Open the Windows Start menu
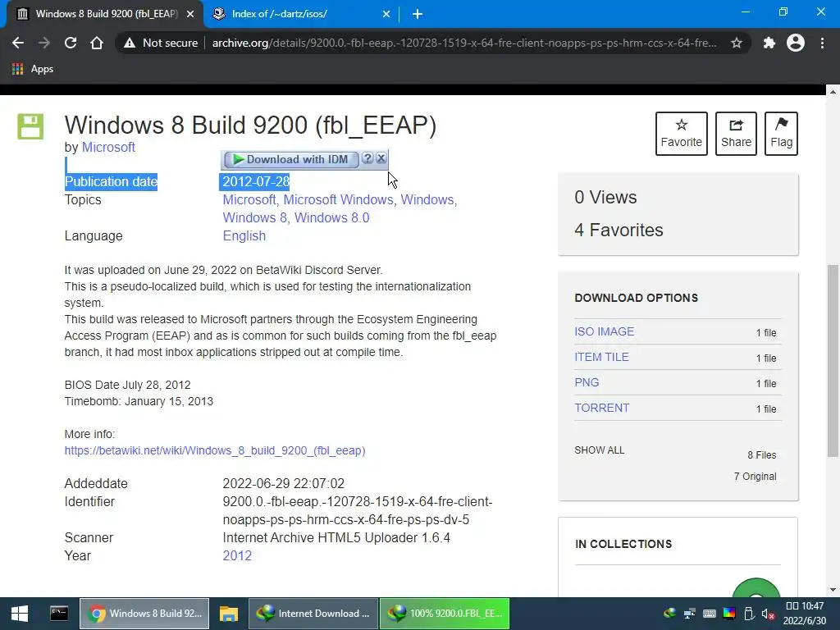The width and height of the screenshot is (840, 630). click(x=20, y=614)
